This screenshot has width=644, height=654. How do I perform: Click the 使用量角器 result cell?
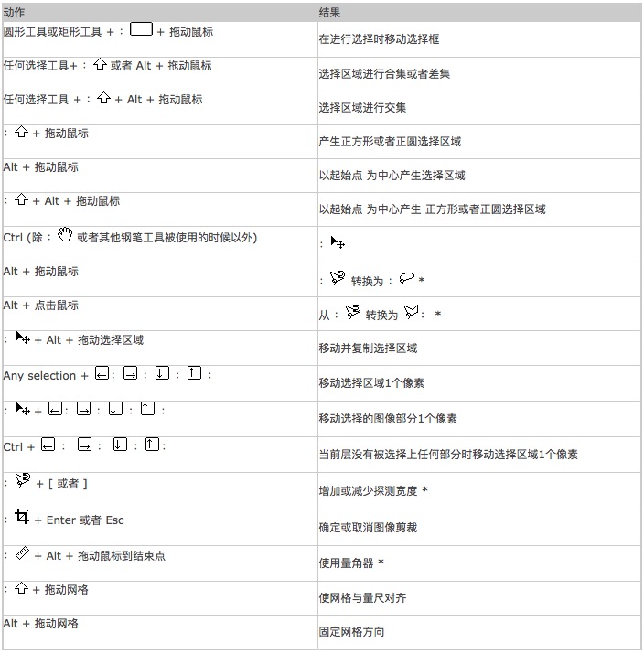tap(350, 562)
